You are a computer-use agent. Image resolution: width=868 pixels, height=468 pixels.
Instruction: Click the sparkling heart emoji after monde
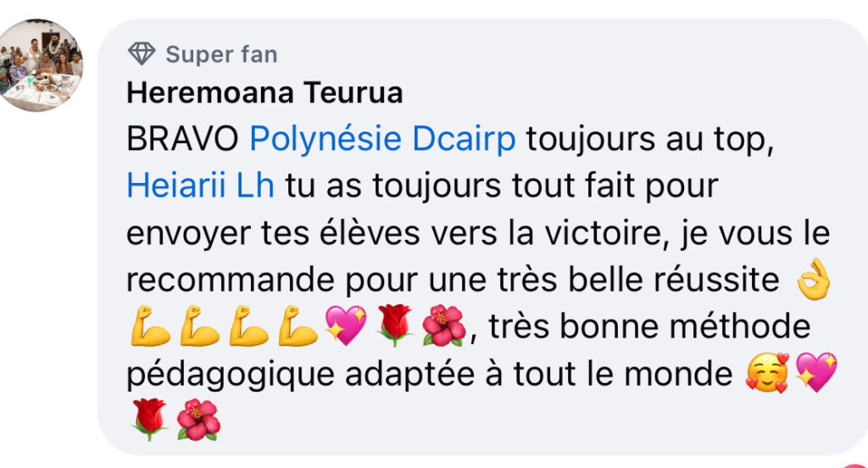tap(816, 373)
